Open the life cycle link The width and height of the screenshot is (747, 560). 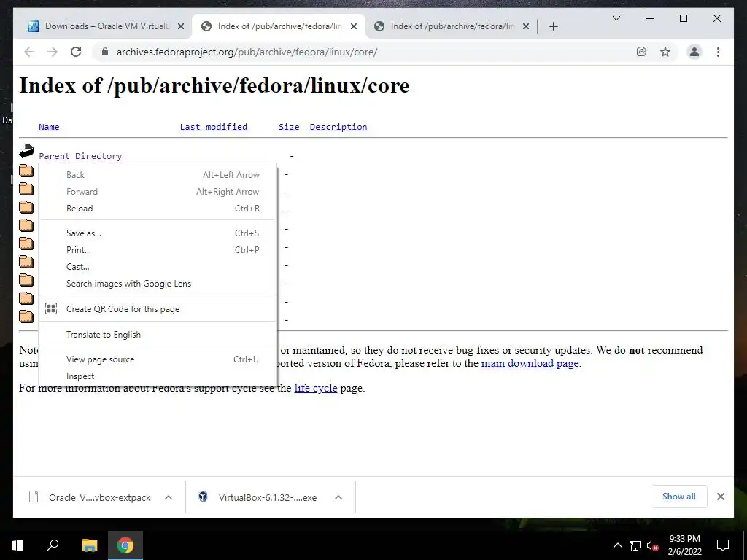[x=316, y=388]
